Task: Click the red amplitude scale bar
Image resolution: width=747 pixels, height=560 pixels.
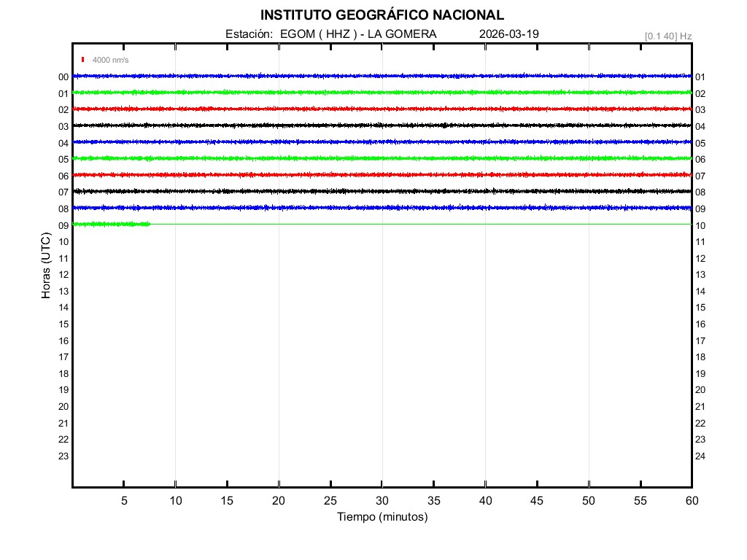Action: [x=83, y=60]
